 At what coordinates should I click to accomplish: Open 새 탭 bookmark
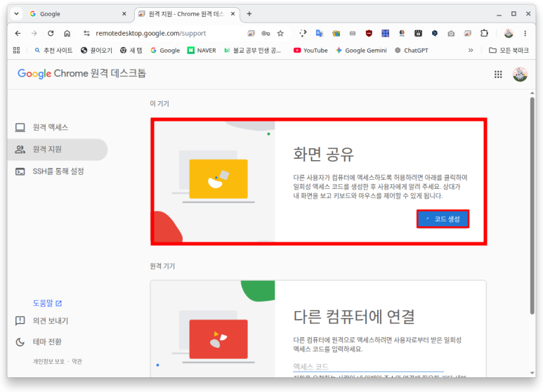coord(131,50)
